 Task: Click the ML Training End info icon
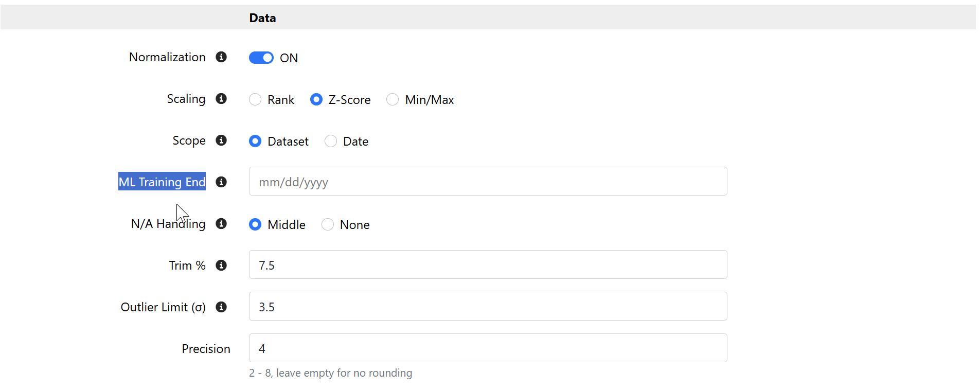(221, 182)
